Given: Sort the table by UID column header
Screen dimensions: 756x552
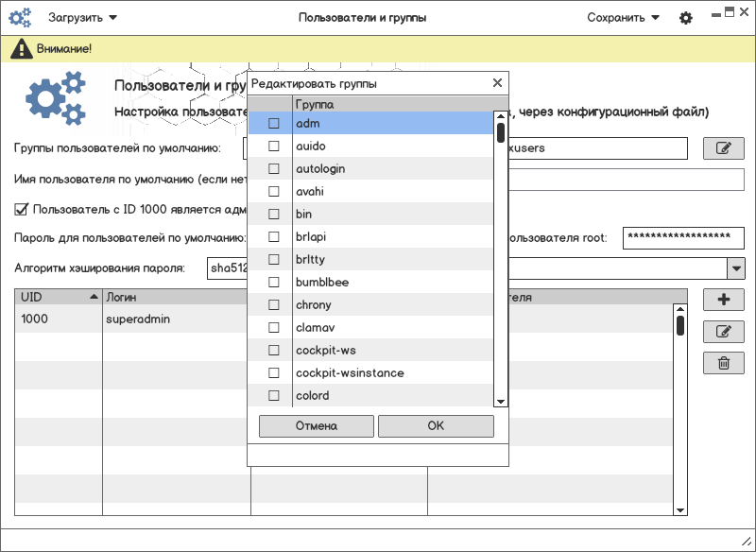Looking at the screenshot, I should (59, 297).
